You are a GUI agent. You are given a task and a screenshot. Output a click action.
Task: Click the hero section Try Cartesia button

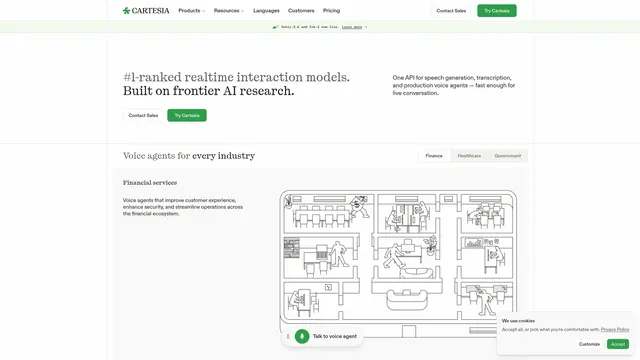(187, 116)
